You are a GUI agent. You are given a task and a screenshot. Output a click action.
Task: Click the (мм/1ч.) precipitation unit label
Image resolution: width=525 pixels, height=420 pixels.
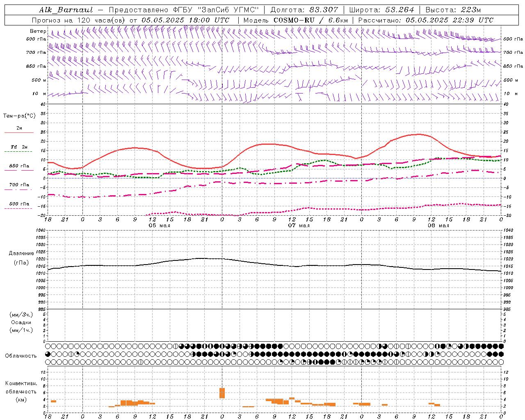[x=21, y=330]
